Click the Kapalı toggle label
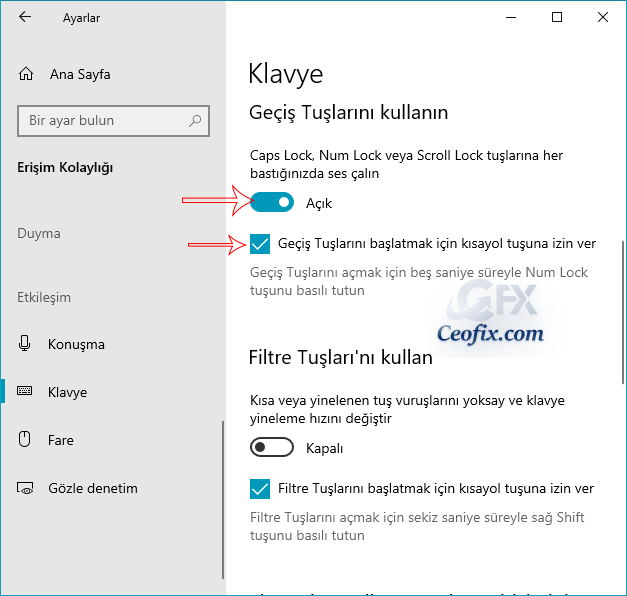 tap(324, 448)
